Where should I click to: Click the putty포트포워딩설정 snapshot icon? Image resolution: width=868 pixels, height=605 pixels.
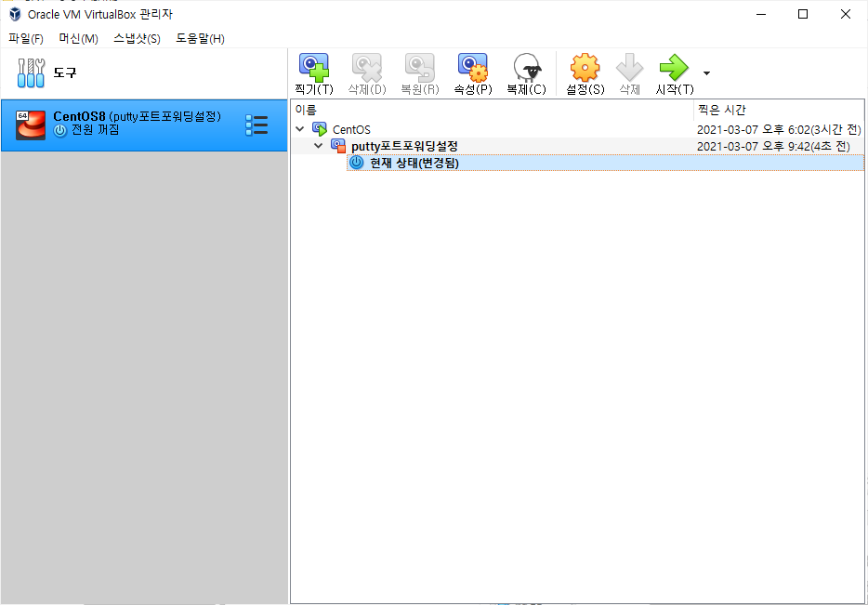[x=338, y=146]
